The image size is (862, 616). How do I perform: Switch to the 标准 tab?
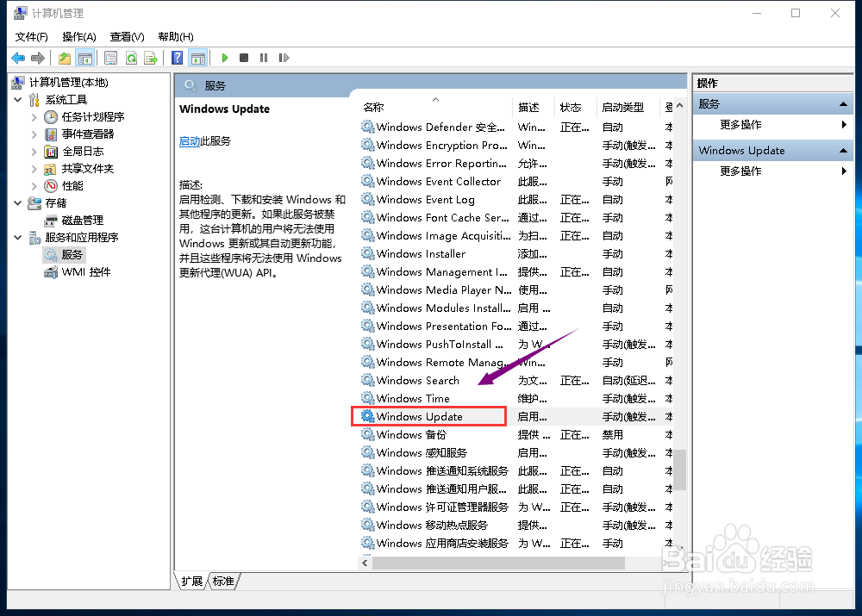tap(223, 582)
